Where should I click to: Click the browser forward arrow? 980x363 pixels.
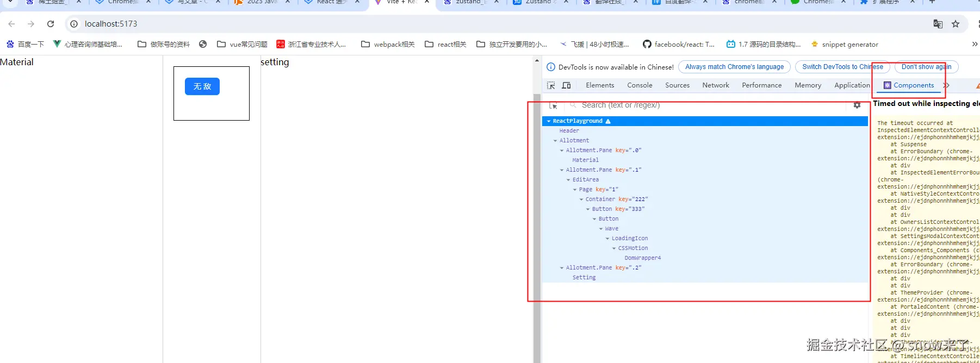(31, 24)
